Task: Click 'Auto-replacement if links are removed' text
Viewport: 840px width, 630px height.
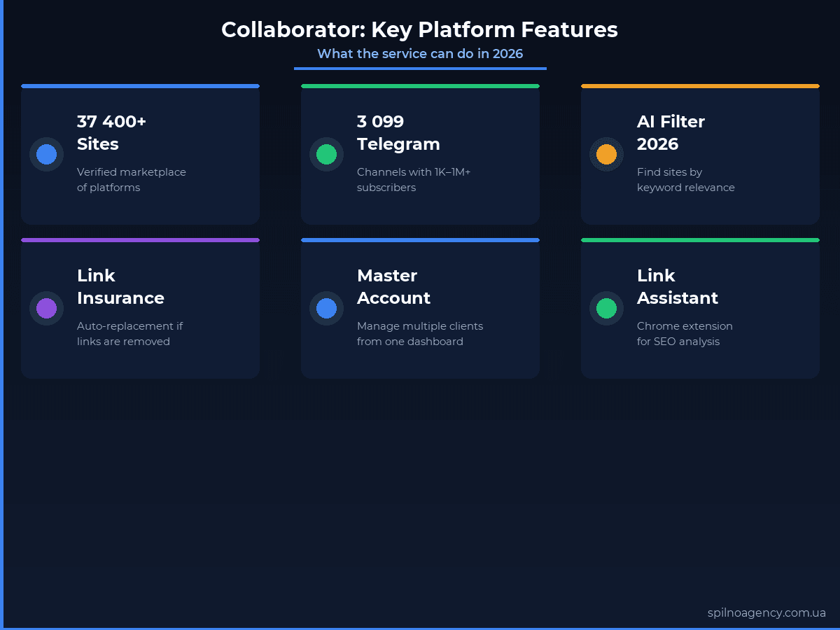Action: (130, 334)
